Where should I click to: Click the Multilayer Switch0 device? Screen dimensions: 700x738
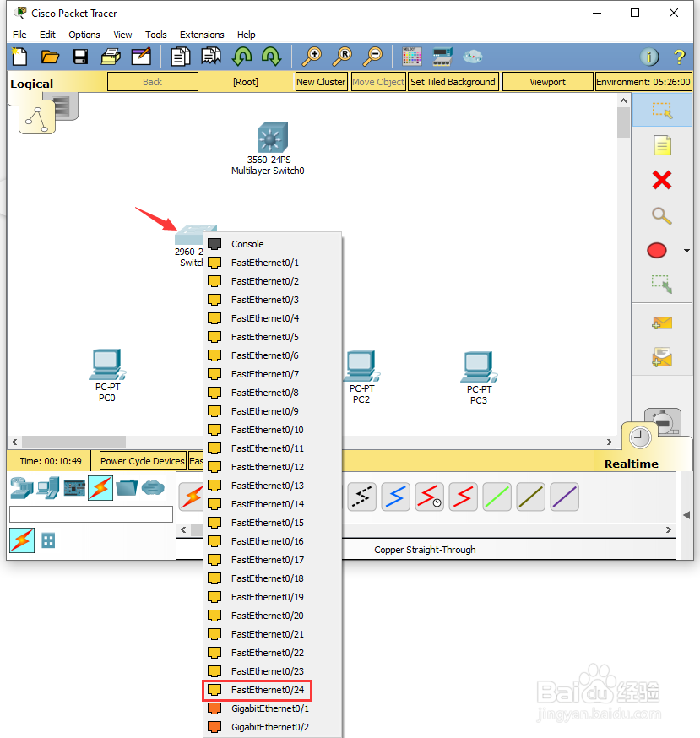click(272, 137)
